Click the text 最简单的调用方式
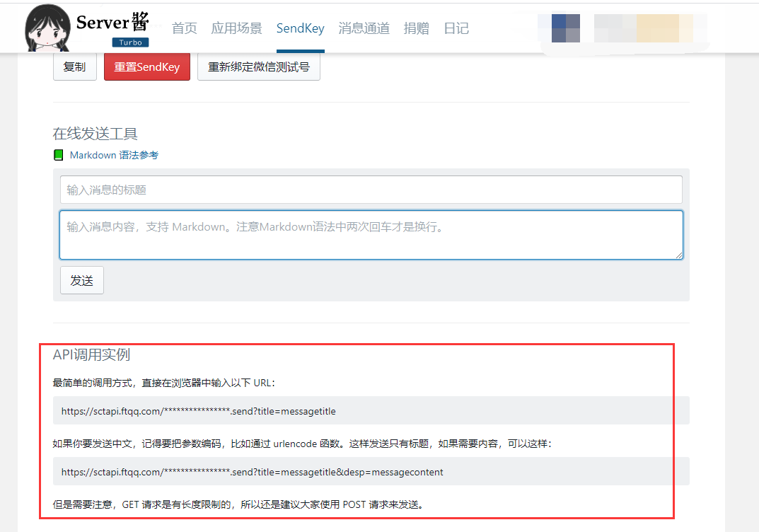The image size is (759, 532). (163, 383)
